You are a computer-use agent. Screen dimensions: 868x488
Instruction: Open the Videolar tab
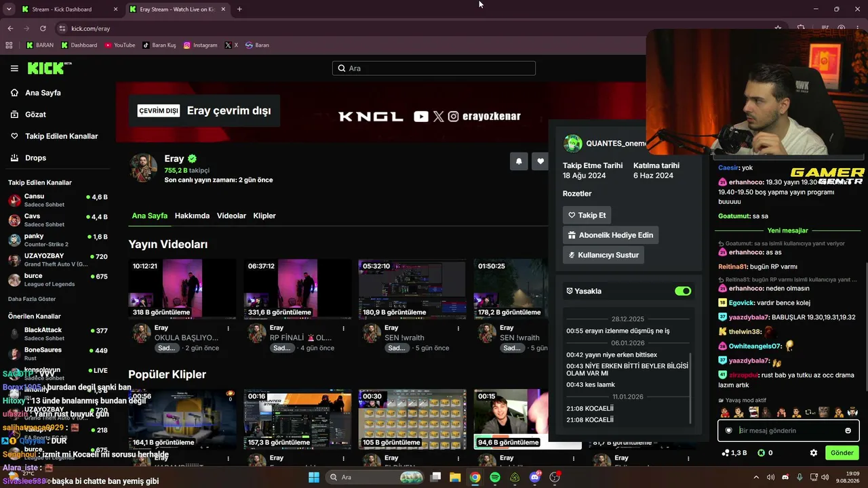(x=231, y=216)
